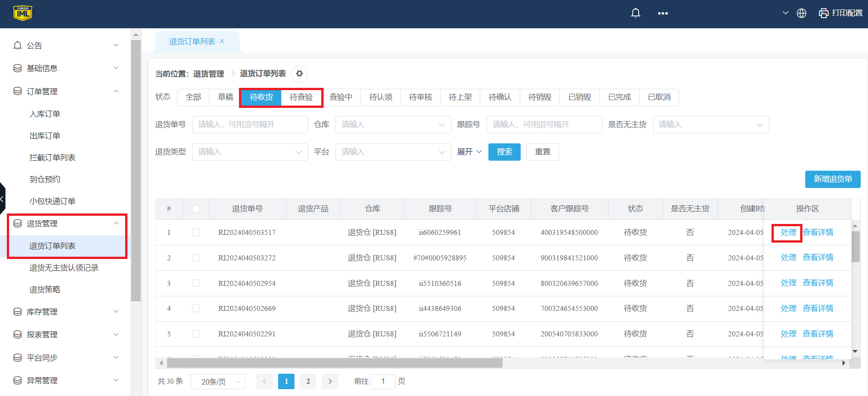Viewport: 868px width, 396px height.
Task: Expand the top bar dropdown arrow
Action: pos(786,13)
